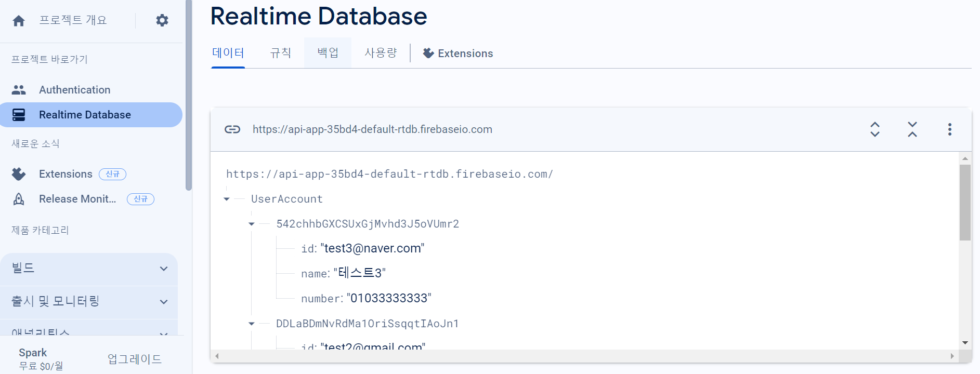The height and width of the screenshot is (374, 980).
Task: Click the Spark plan label
Action: (33, 353)
